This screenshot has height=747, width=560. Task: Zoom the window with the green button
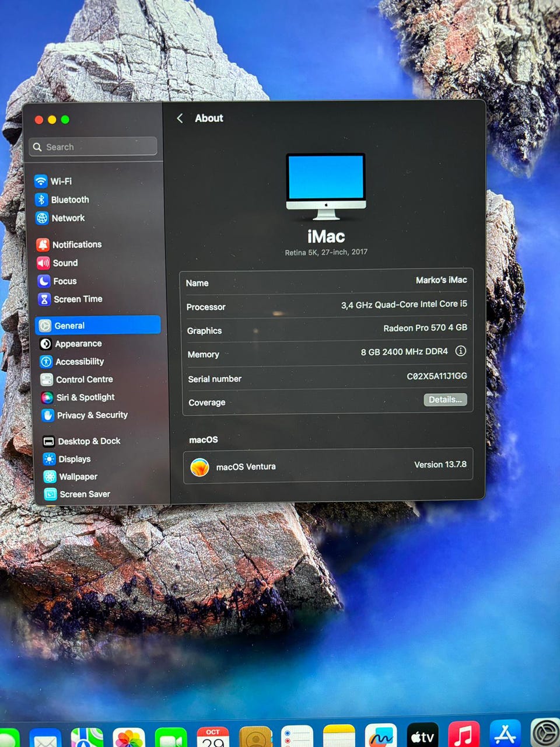point(65,120)
